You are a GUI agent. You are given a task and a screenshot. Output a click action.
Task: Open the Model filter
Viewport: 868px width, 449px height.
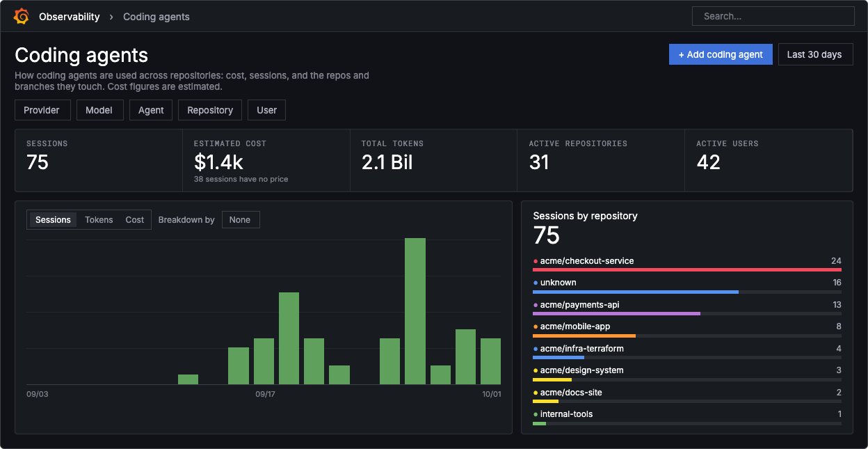[99, 110]
